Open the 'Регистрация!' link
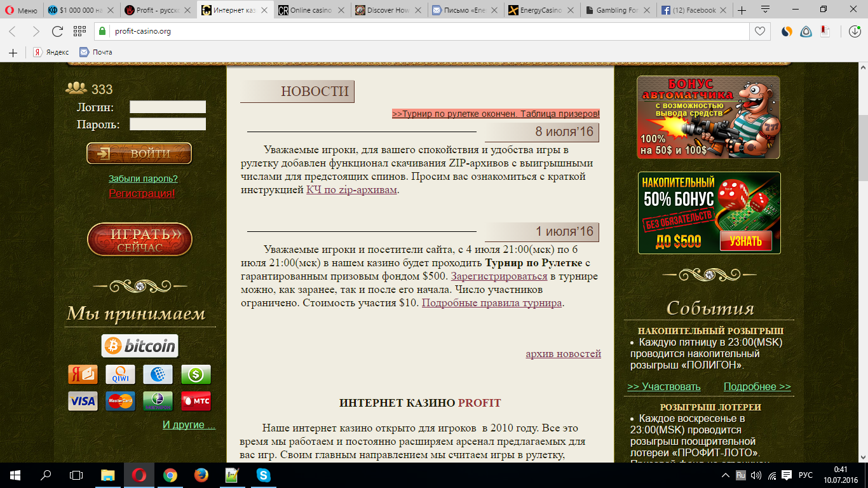868x488 pixels. pos(142,193)
